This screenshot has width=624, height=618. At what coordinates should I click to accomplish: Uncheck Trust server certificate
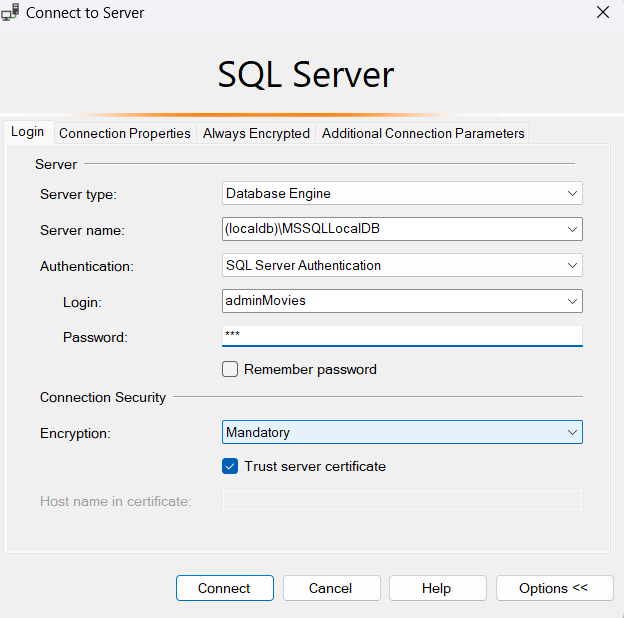(x=230, y=466)
